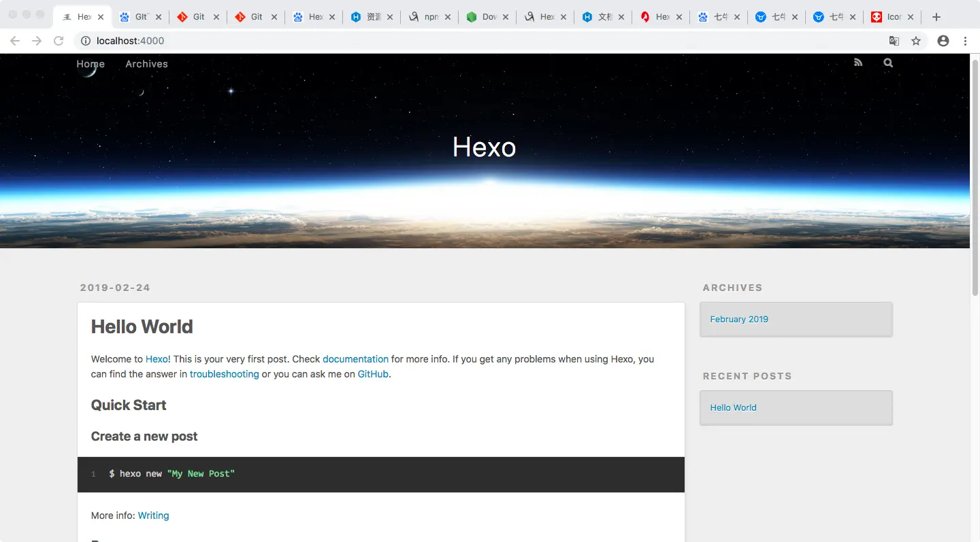Close the active Hexo localhost tab
Viewport: 980px width, 542px height.
[x=101, y=17]
